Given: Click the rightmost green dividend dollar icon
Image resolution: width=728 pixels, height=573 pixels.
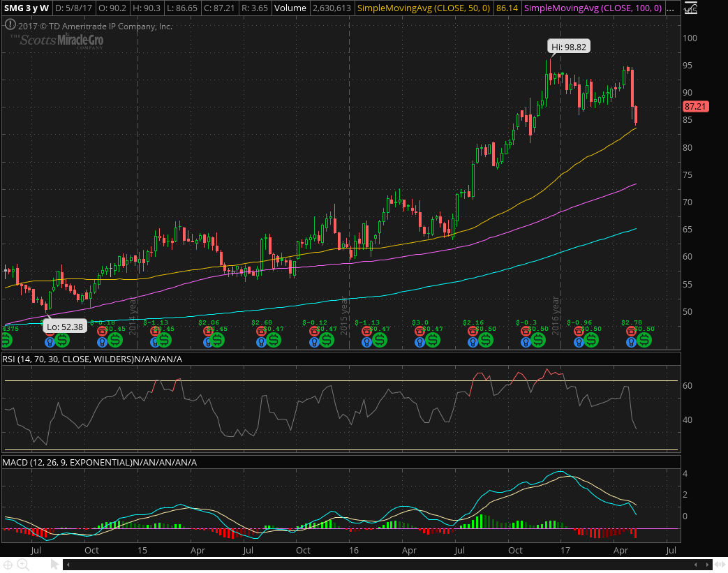Looking at the screenshot, I should click(x=644, y=340).
